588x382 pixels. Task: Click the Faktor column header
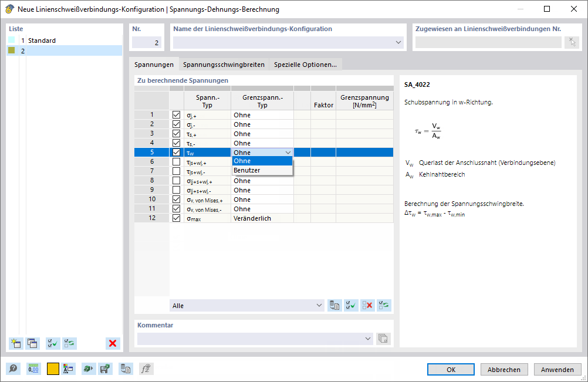[x=323, y=100]
